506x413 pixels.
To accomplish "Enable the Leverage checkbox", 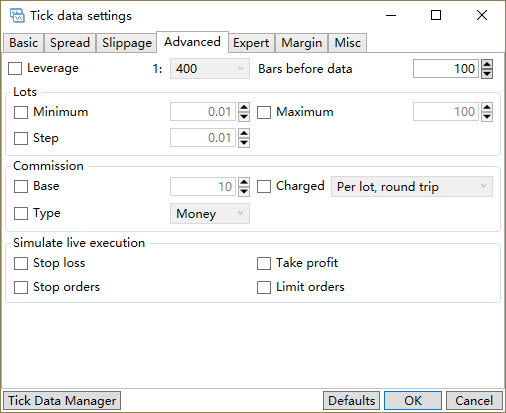I will 15,69.
